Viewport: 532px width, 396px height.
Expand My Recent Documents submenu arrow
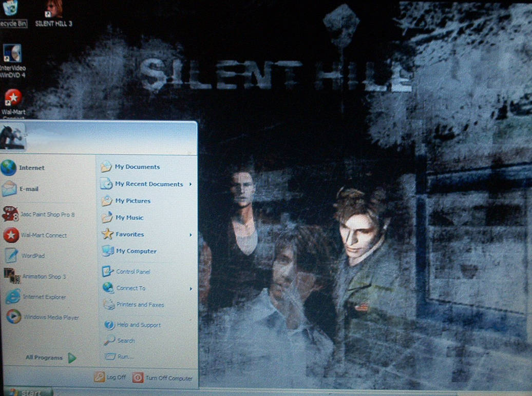[191, 184]
